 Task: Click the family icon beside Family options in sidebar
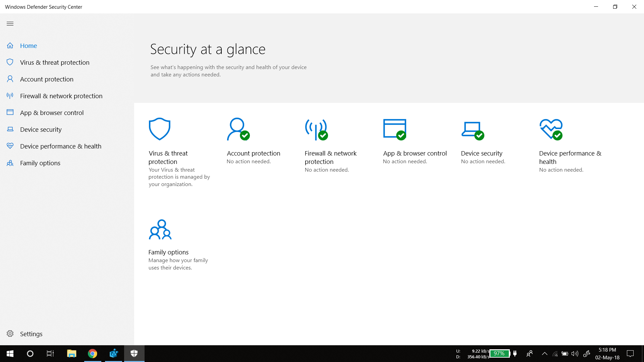(x=10, y=163)
